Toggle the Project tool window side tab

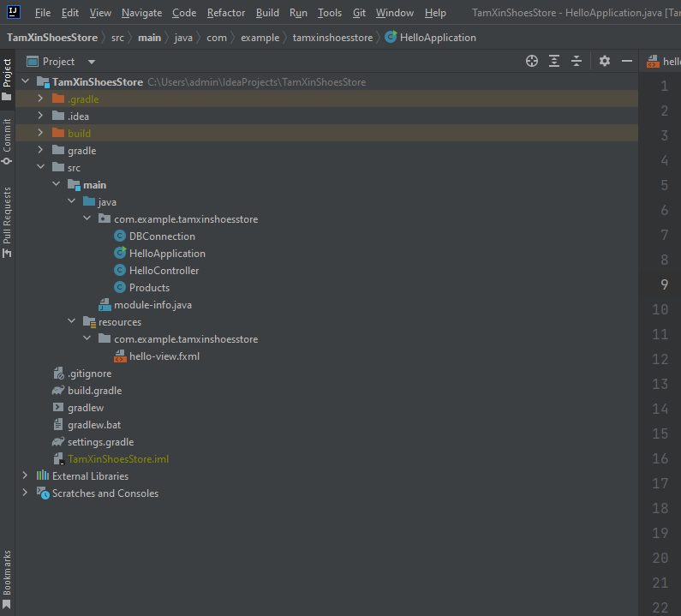coord(7,80)
